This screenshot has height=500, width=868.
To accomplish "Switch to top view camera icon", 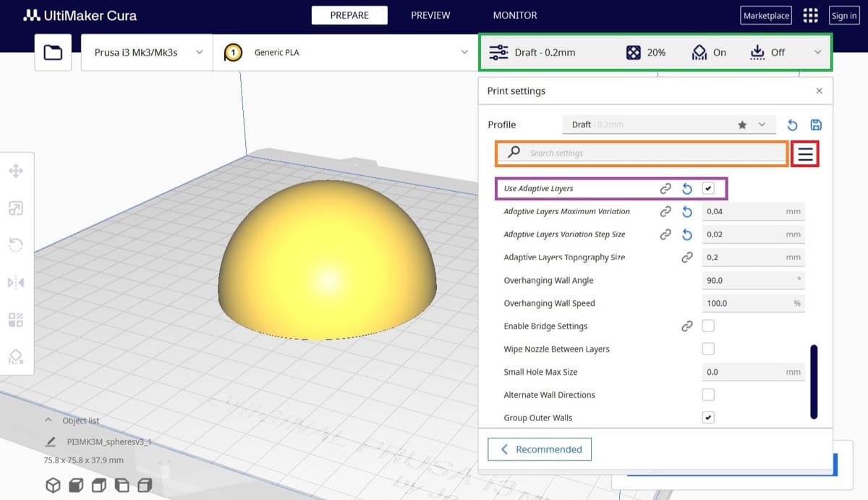I will (99, 485).
